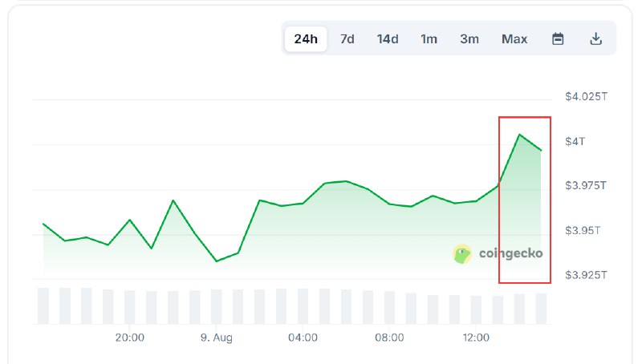Click the 04:00 time axis label
Screen dimensions: 642x364
[x=303, y=338]
